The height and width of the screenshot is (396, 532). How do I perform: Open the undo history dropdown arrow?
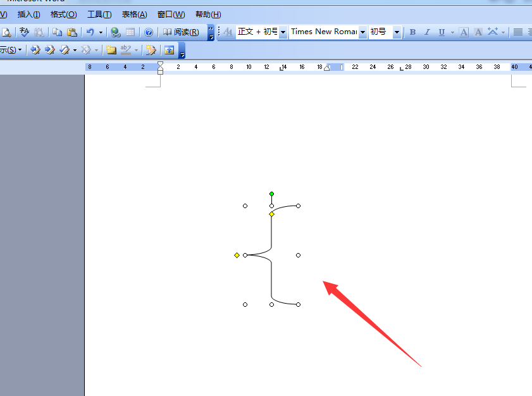pyautogui.click(x=101, y=32)
